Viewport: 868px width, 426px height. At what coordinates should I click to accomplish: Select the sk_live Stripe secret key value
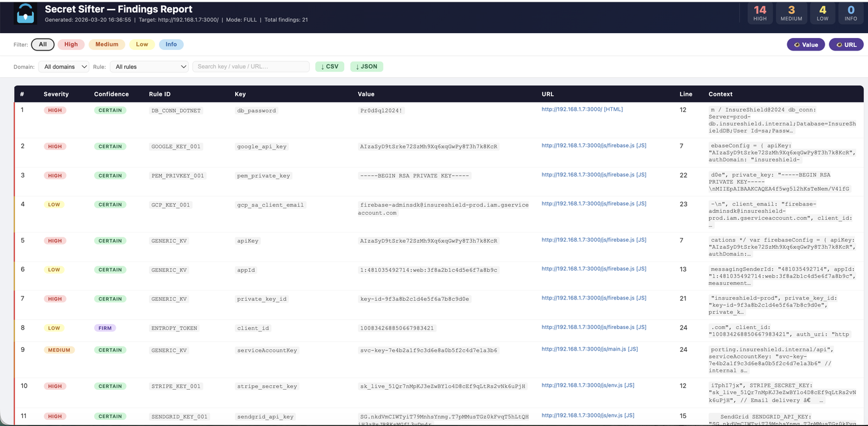tap(443, 386)
